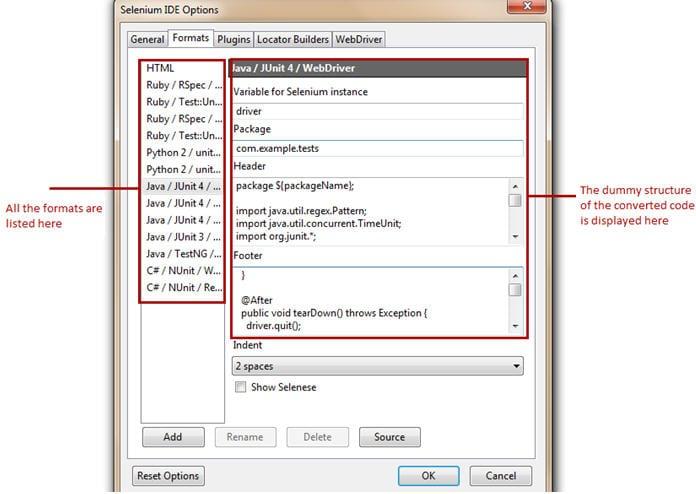Click the Source button
Screen dimensions: 696x494
tap(390, 437)
